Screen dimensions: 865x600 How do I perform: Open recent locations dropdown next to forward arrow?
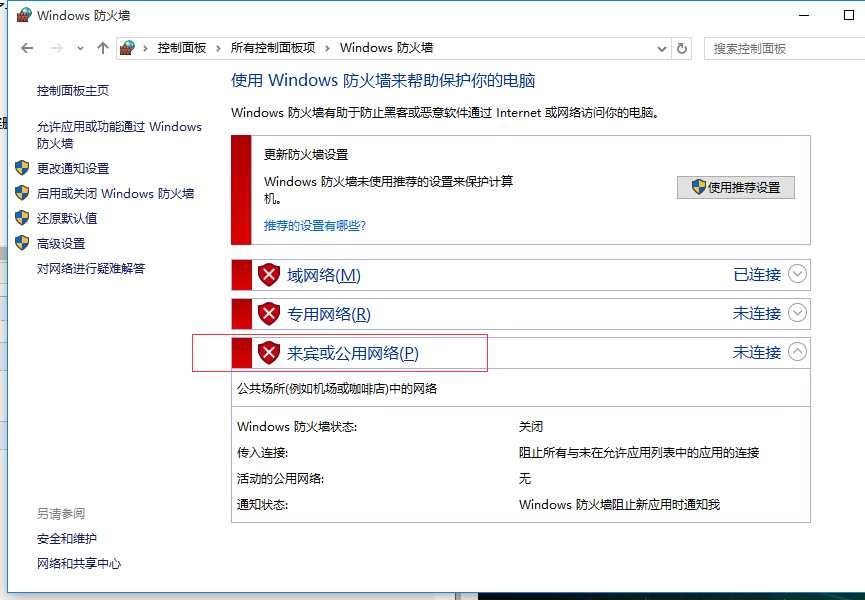point(81,49)
